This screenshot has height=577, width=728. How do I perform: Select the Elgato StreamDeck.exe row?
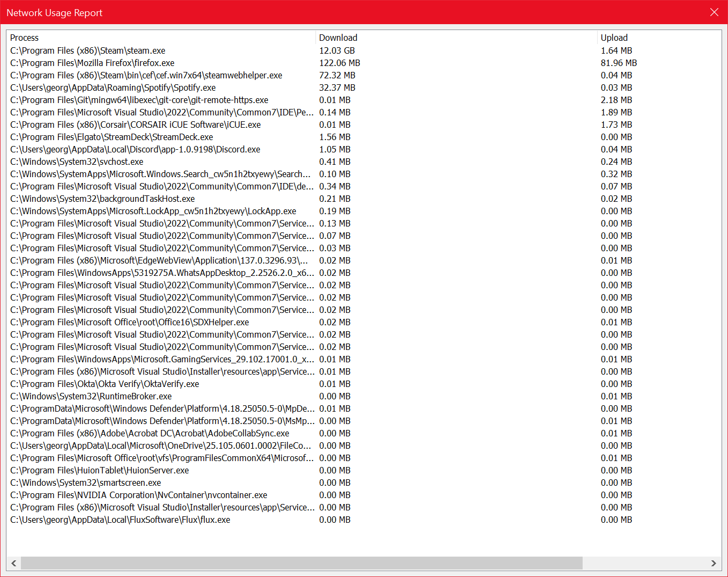click(364, 137)
